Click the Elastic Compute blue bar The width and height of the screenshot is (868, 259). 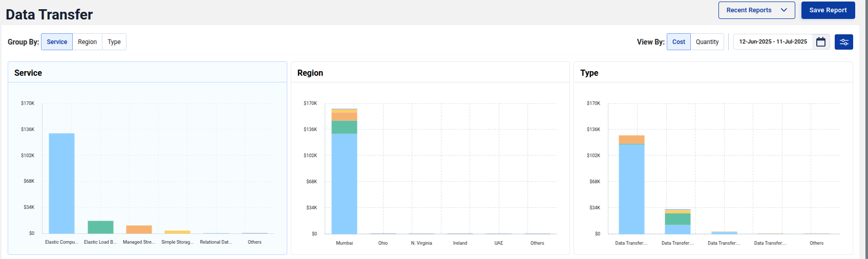click(x=61, y=183)
